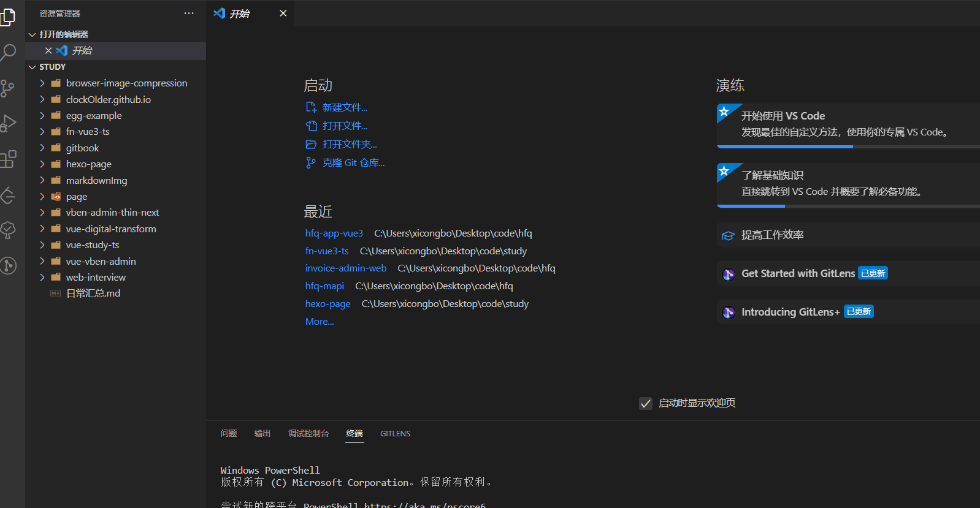This screenshot has height=508, width=980.
Task: Select the 开始 editor tab
Action: tap(250, 13)
